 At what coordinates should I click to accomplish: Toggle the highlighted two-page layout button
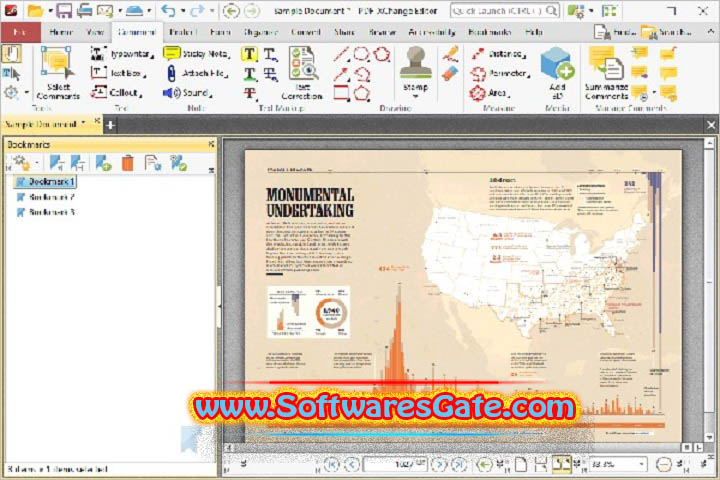(x=561, y=464)
